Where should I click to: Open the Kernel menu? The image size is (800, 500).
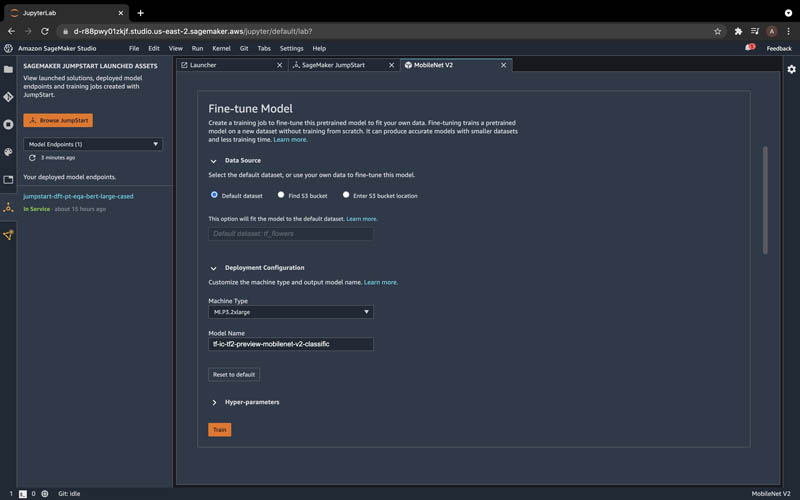[x=221, y=48]
